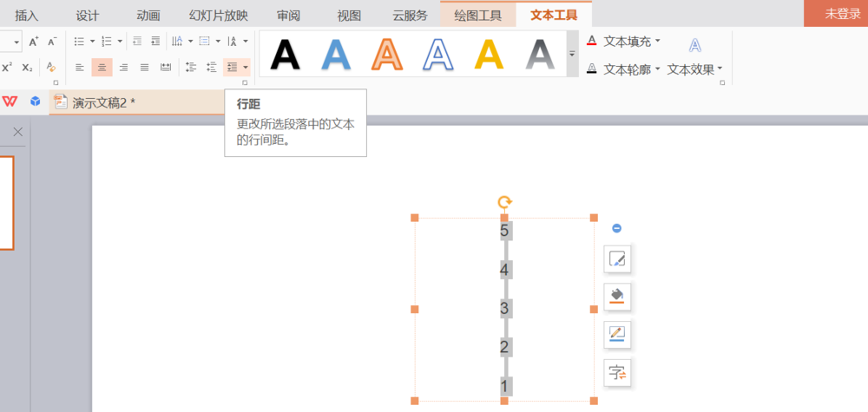Select blue outline hollow WordArt style
This screenshot has height=412, width=868.
[438, 54]
